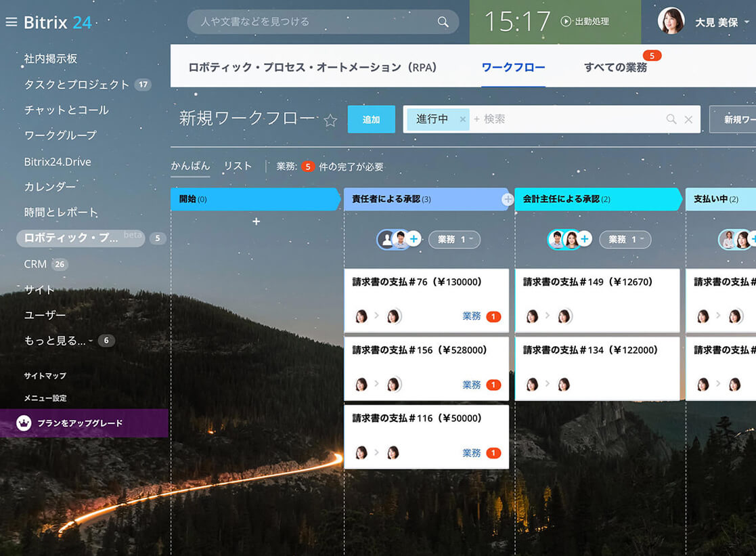756x556 pixels.
Task: Select ロボティック・プ... sidebar item
Action: (81, 238)
